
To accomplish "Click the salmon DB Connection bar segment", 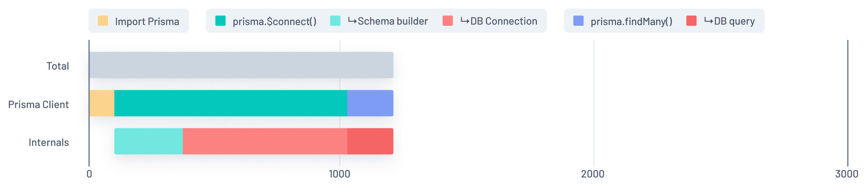I will click(265, 141).
